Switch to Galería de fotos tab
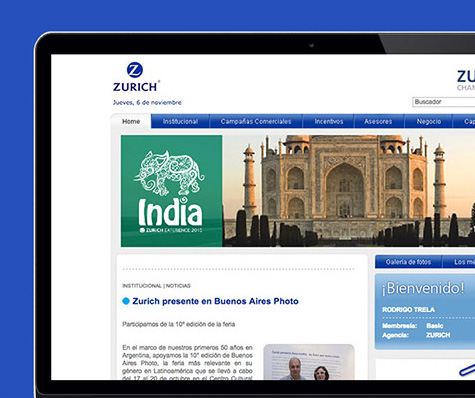Image resolution: width=475 pixels, height=398 pixels. (x=408, y=262)
